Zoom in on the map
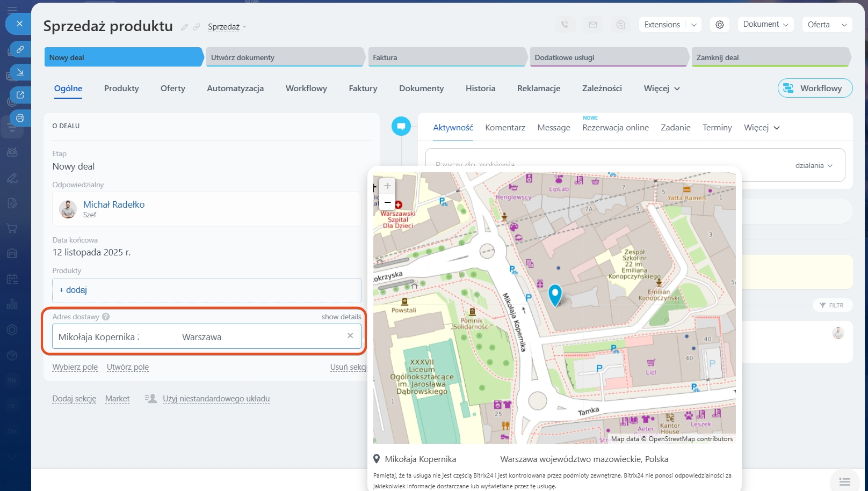868x491 pixels. pos(387,186)
